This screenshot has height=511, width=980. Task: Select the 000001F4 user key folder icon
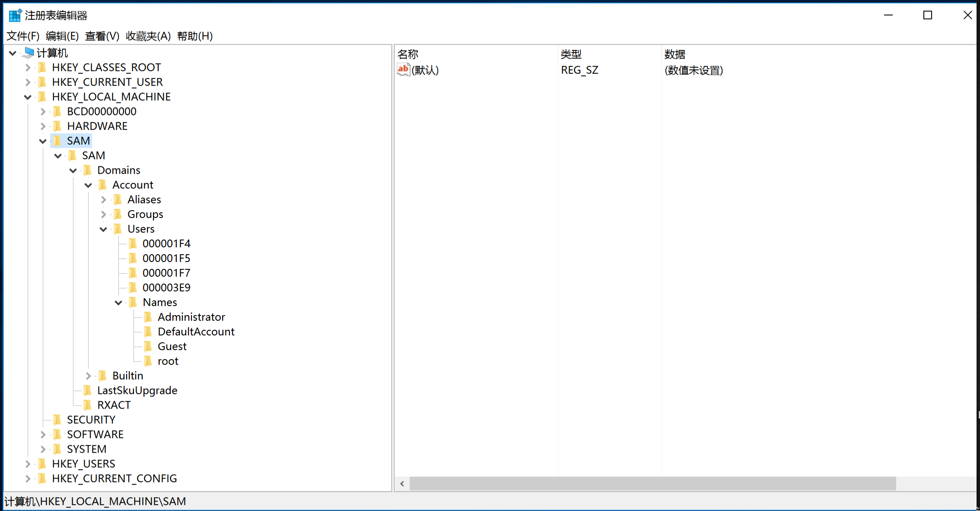[133, 243]
